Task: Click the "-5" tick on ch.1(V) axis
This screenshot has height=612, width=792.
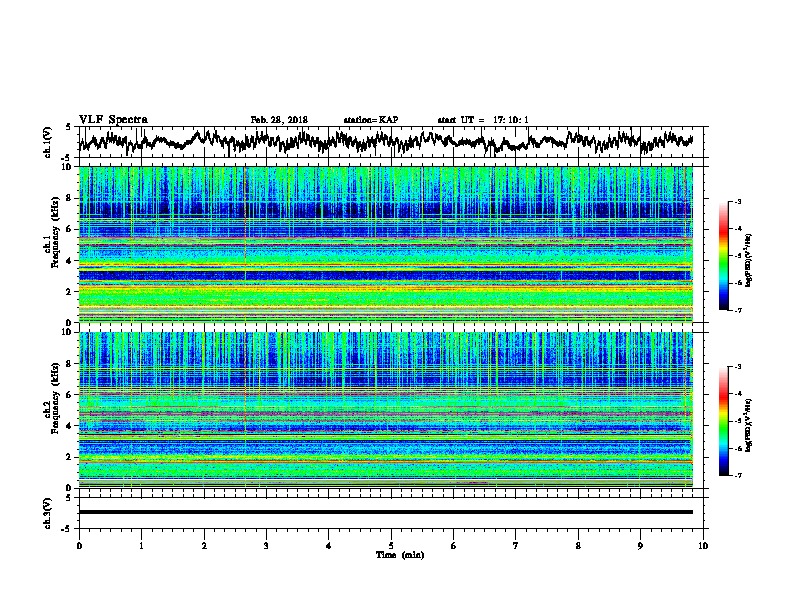Action: pyautogui.click(x=67, y=158)
